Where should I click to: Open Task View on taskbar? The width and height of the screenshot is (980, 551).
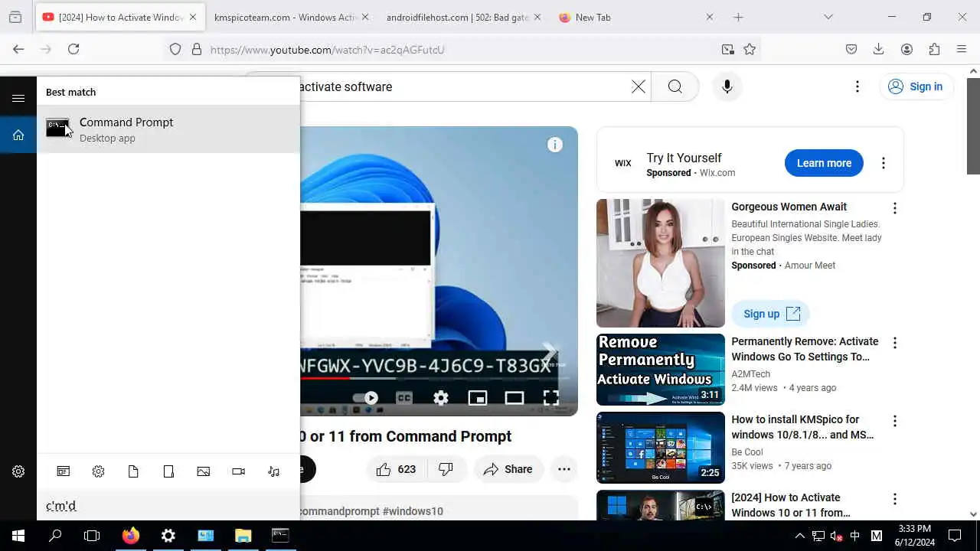(x=92, y=536)
